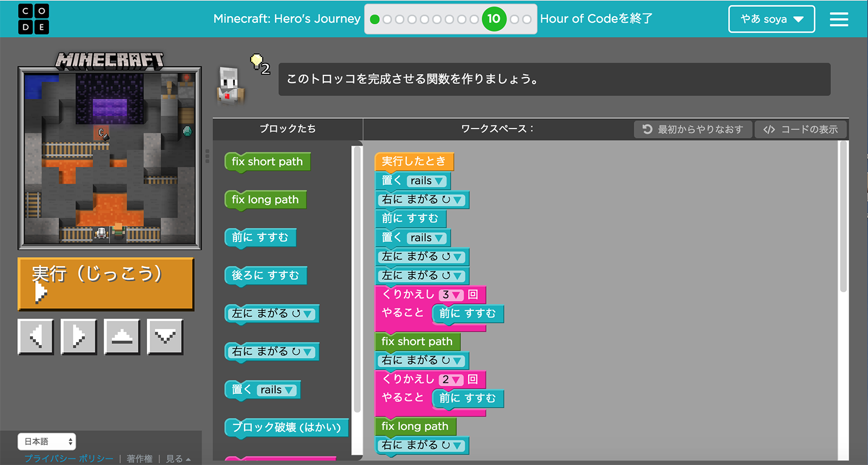The height and width of the screenshot is (465, 868).
Task: Open dropdown on first workspace 右に まがる block
Action: (458, 200)
